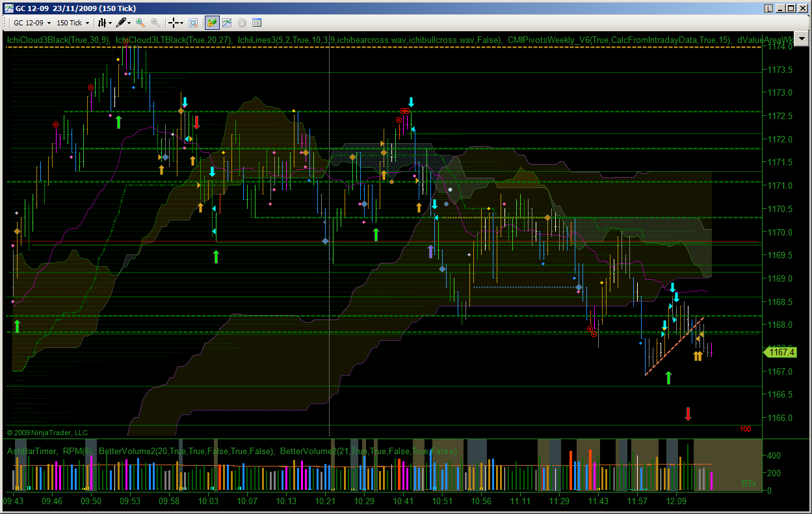Click the red 100 label
Image resolution: width=812 pixels, height=514 pixels.
746,429
